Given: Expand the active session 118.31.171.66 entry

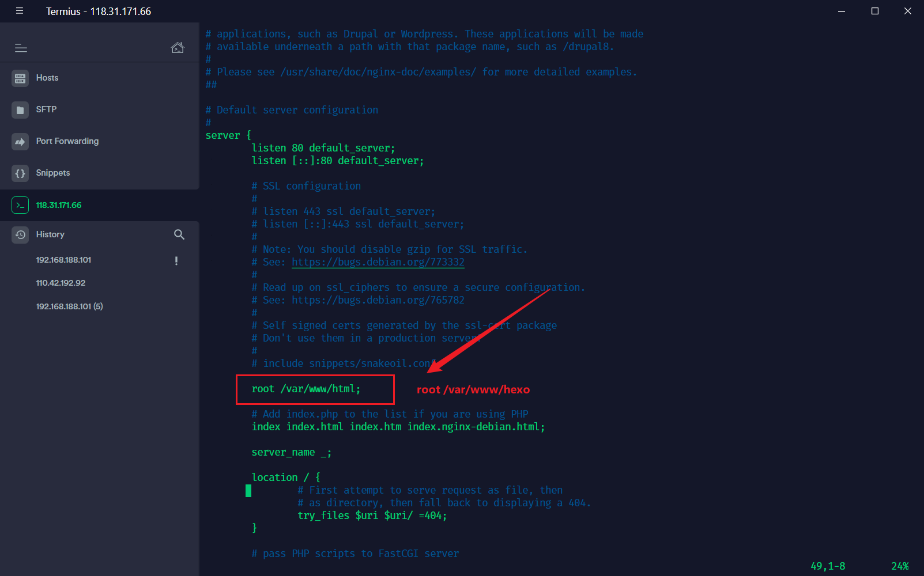Looking at the screenshot, I should pyautogui.click(x=59, y=204).
